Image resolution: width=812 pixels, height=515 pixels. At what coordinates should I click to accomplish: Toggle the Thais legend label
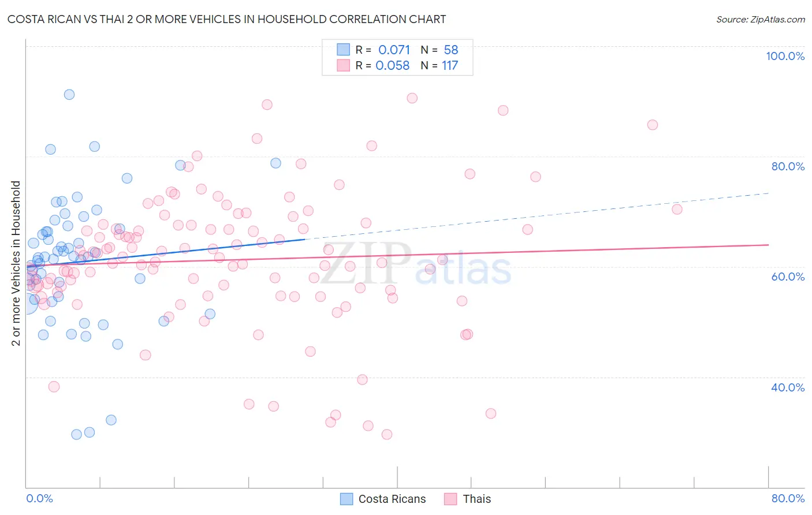476,499
